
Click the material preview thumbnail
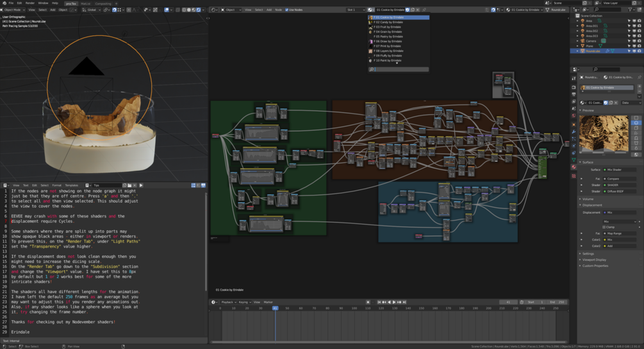pos(604,135)
